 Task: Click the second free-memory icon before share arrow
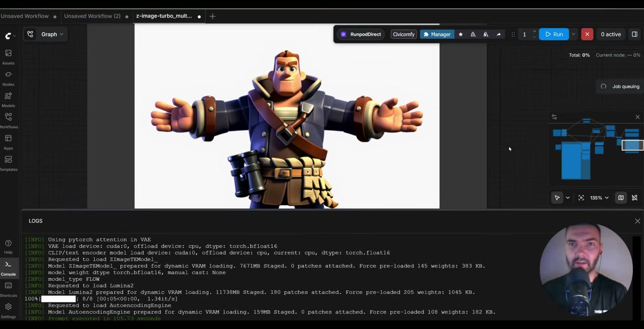pos(486,34)
